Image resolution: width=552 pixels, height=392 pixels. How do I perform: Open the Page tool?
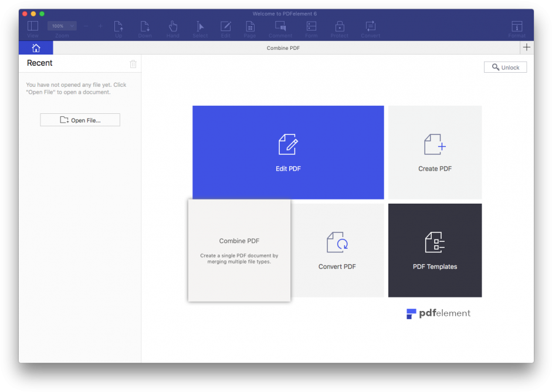tap(249, 27)
